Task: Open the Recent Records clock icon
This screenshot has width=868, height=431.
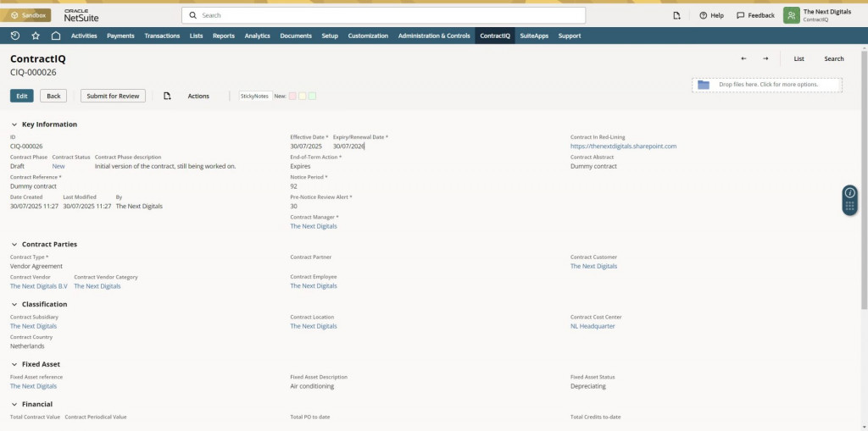Action: point(15,36)
